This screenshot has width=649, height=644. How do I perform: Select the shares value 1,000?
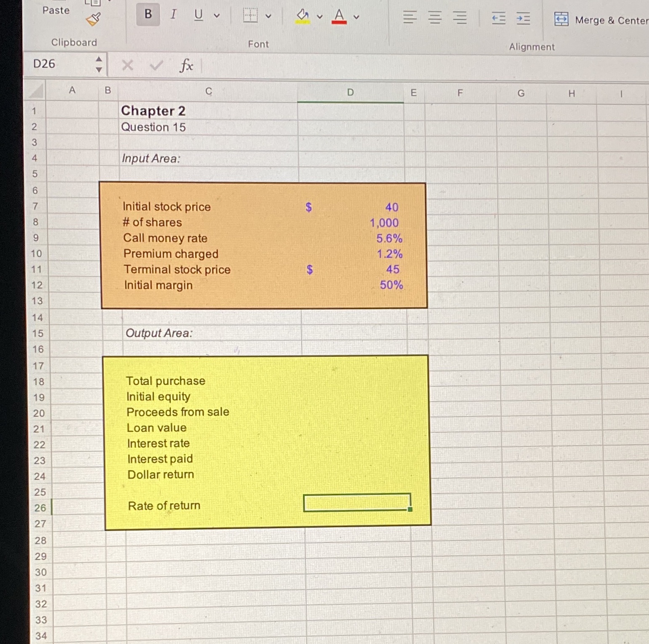click(384, 223)
